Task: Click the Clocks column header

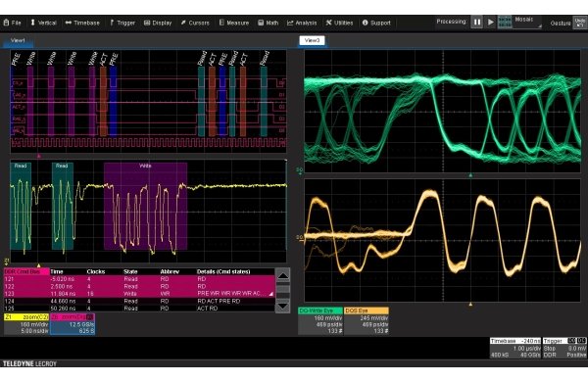Action: coord(96,271)
